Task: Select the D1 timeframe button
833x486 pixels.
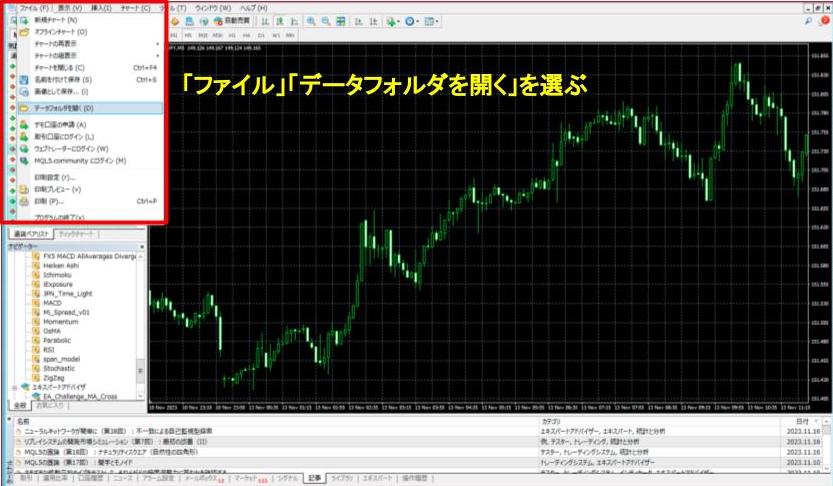Action: pos(261,36)
